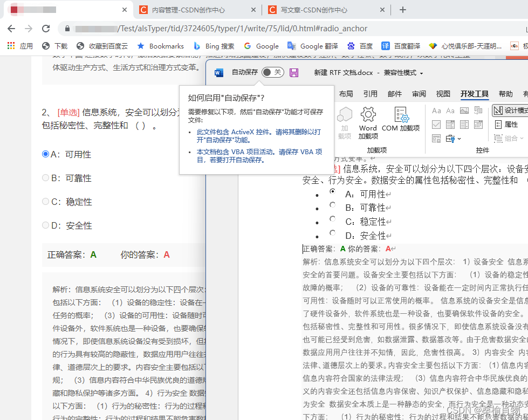The width and height of the screenshot is (528, 420).
Task: Select radio option C: 稳定性 in browser
Action: 45,201
